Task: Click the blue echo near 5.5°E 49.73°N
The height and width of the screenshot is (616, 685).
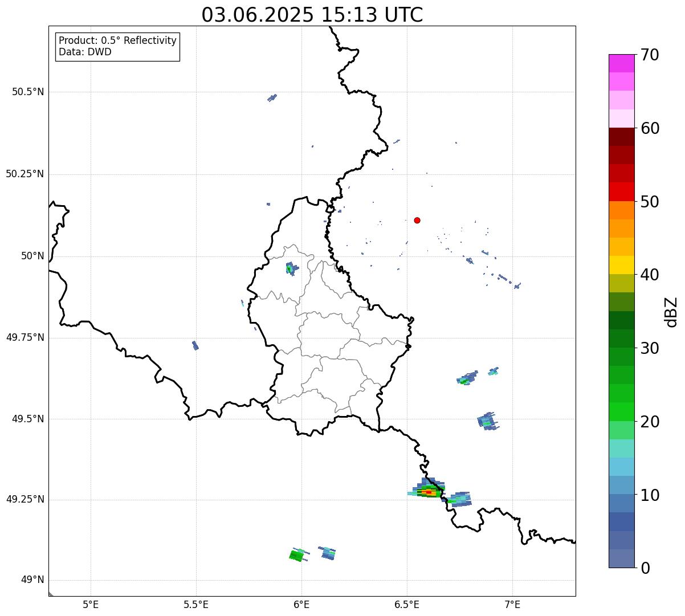Action: 195,345
